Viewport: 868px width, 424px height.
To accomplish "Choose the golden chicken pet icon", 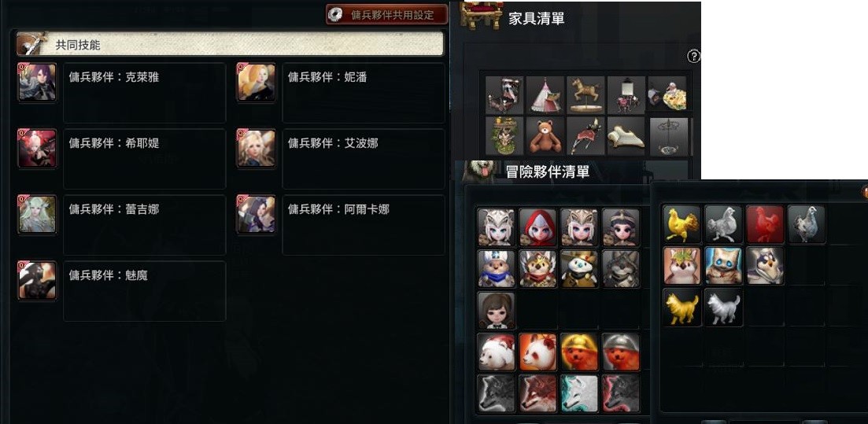I will point(682,224).
